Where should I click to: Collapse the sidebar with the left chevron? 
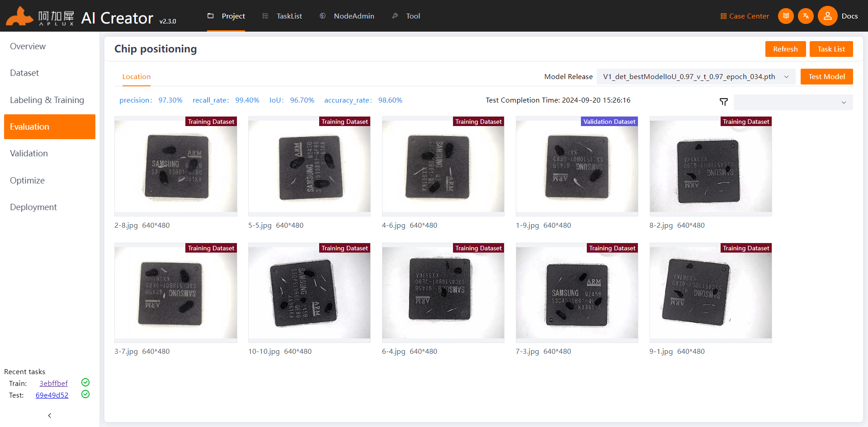point(50,415)
